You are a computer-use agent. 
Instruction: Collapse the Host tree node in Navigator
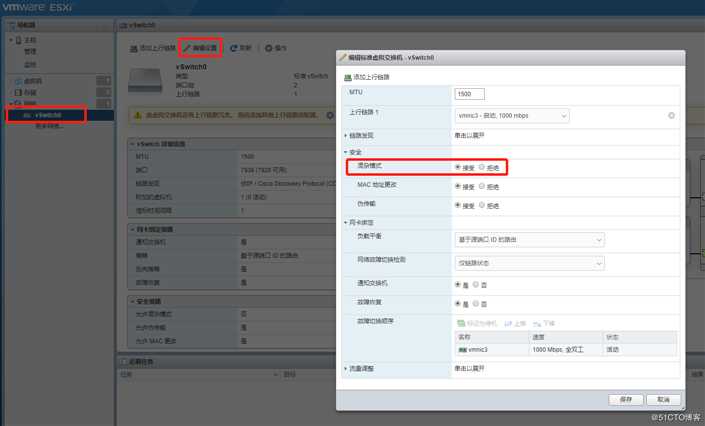pos(11,40)
